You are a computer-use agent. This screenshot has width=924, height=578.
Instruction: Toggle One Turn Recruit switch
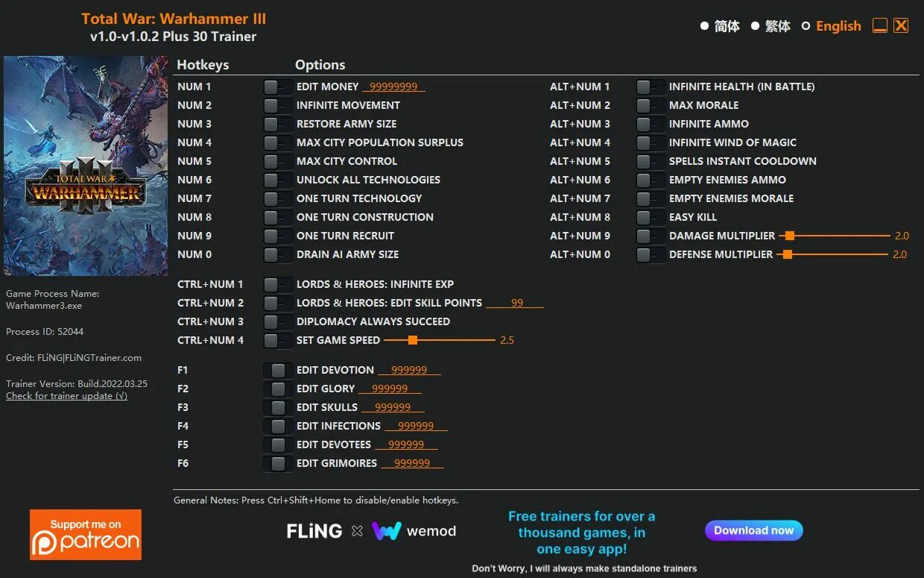pyautogui.click(x=278, y=236)
